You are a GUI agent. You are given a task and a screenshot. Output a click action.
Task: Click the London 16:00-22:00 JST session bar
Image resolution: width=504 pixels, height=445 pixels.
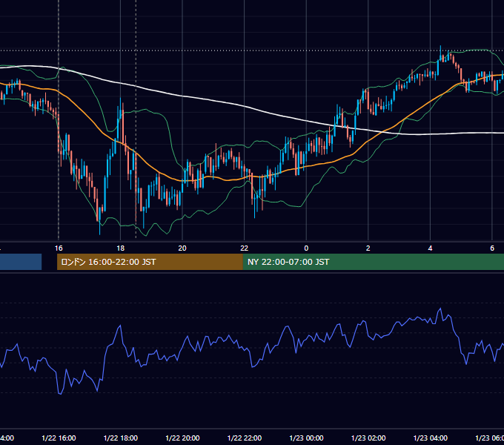click(x=150, y=262)
